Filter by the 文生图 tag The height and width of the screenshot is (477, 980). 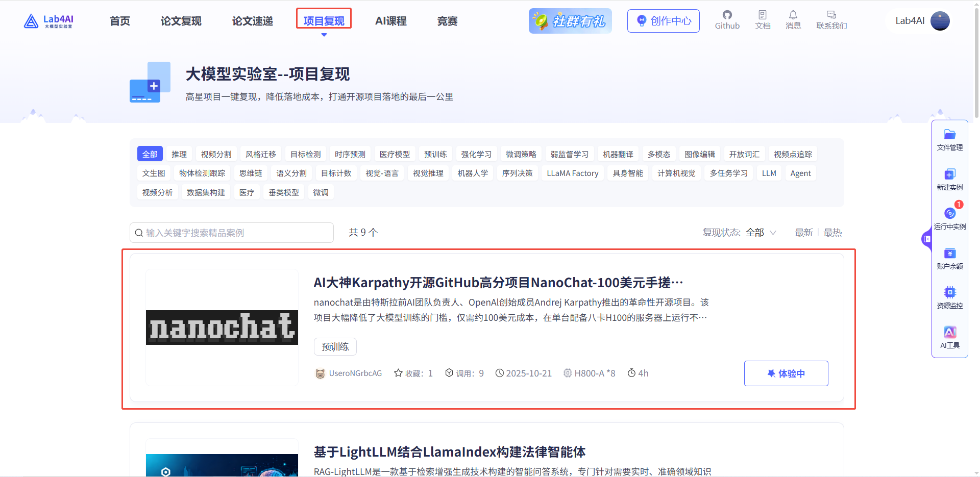click(x=154, y=173)
